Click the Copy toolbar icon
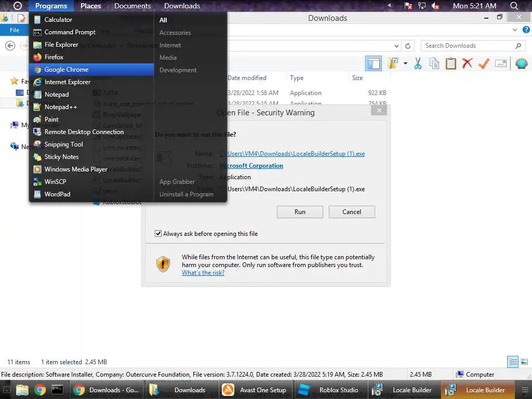The width and height of the screenshot is (532, 399). [434, 63]
